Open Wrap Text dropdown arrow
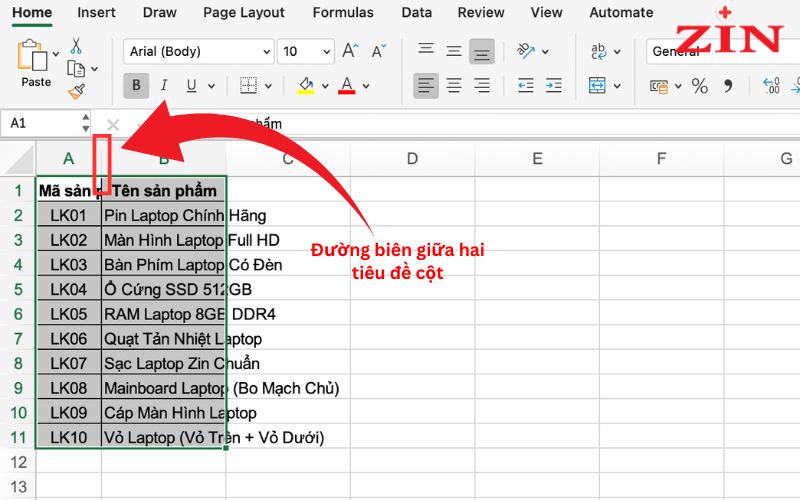 (x=617, y=52)
